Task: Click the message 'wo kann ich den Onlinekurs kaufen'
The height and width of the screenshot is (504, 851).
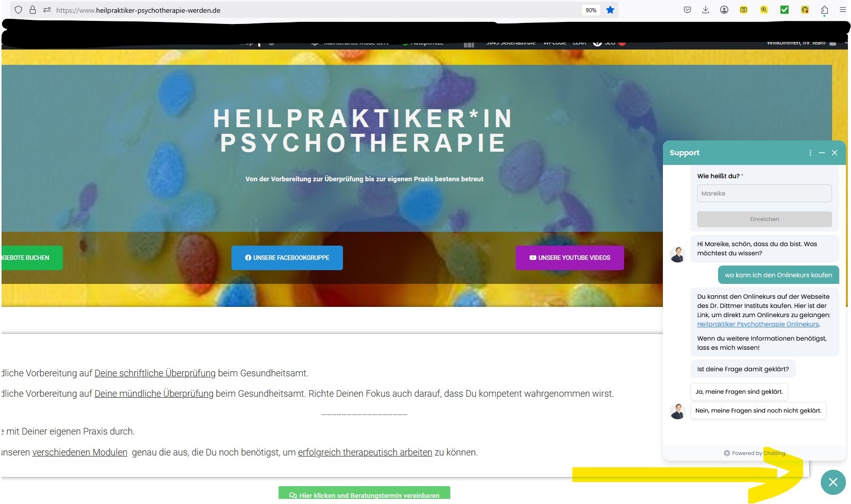Action: (x=778, y=275)
